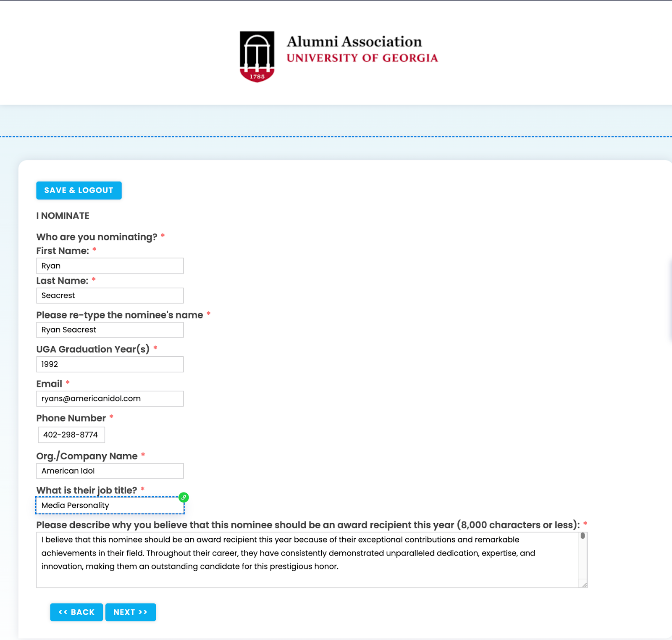Click the UGA Graduation Year field

110,364
